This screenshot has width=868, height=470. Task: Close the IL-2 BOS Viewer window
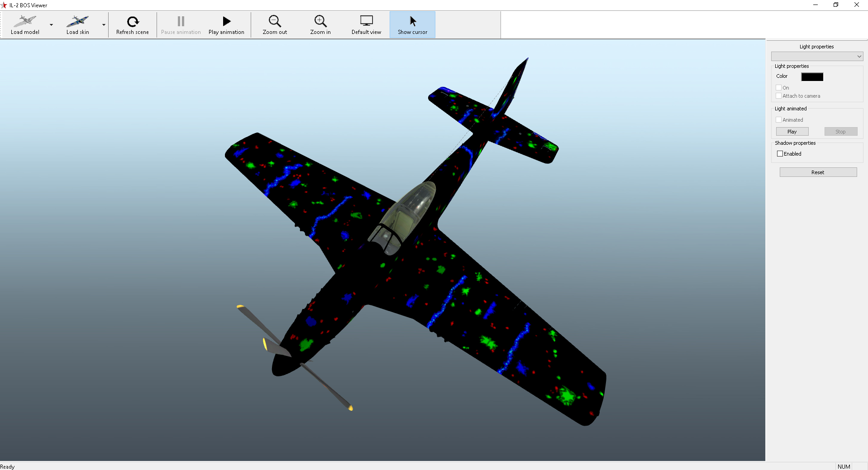pos(857,5)
